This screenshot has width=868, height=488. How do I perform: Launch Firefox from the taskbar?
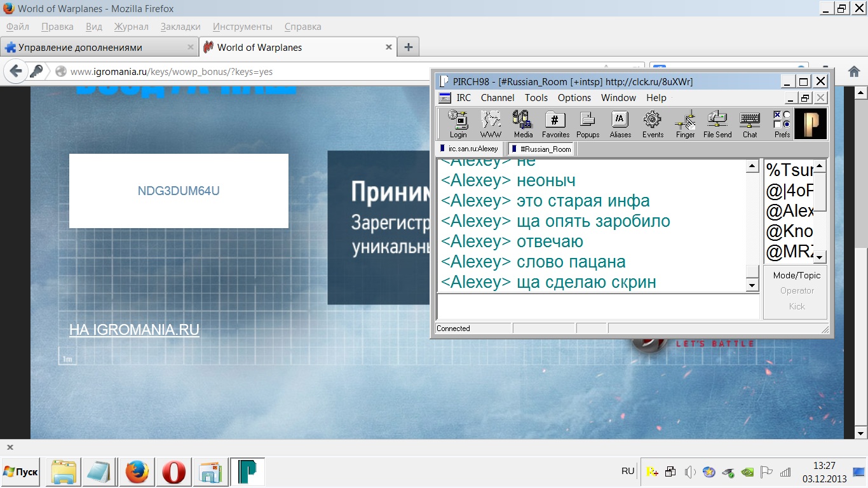tap(137, 472)
